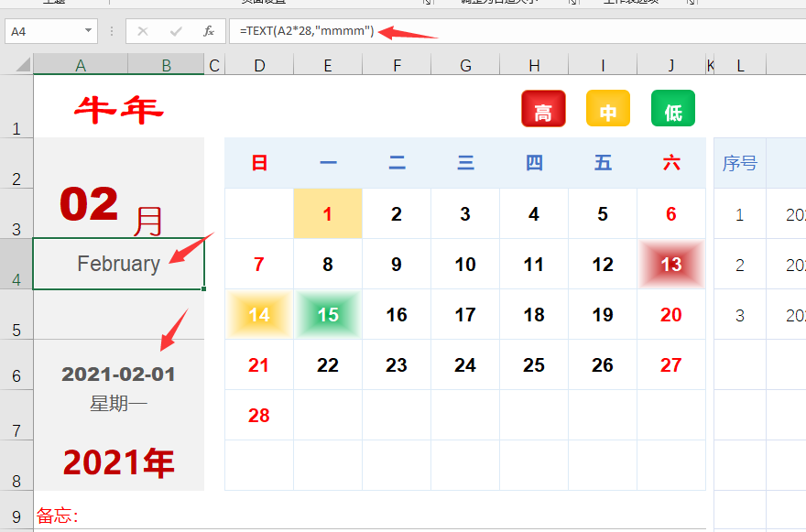806x532 pixels.
Task: Click calendar day 22
Action: point(328,364)
